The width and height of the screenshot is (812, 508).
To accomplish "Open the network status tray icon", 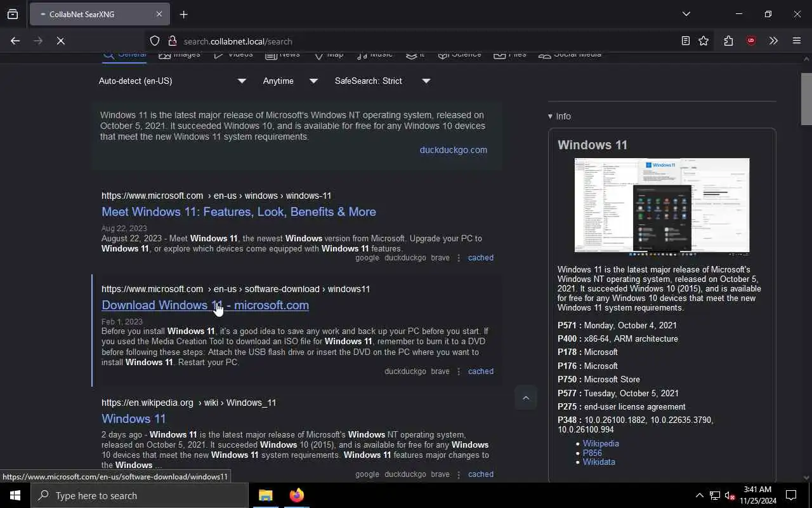I will pos(715,495).
